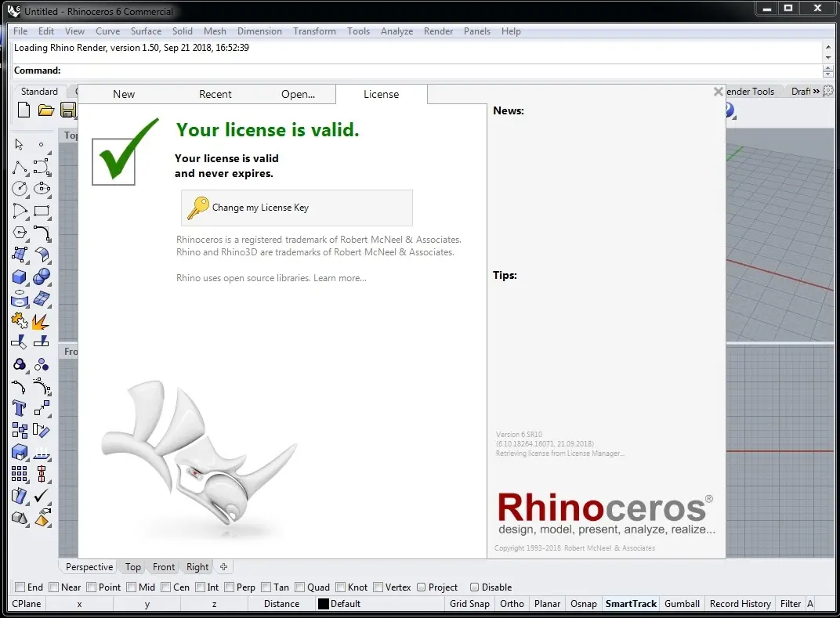Image resolution: width=840 pixels, height=618 pixels.
Task: Switch to the Open... tab
Action: tap(298, 94)
